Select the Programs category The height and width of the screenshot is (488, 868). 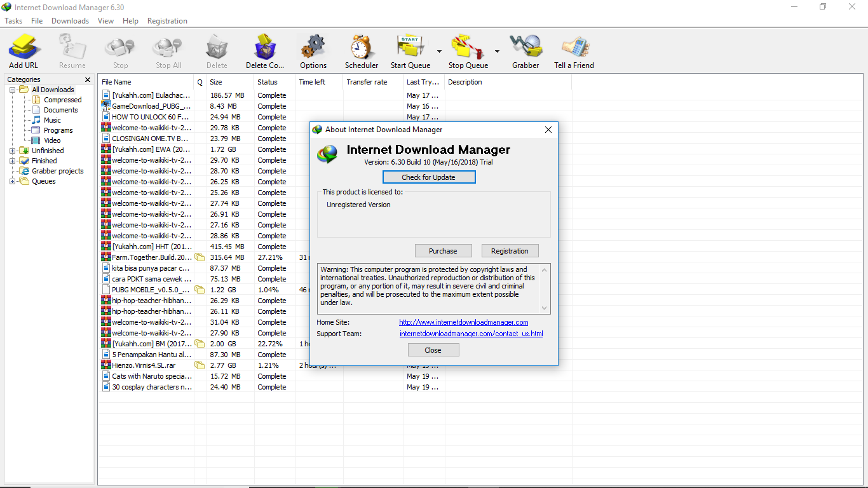(x=58, y=130)
